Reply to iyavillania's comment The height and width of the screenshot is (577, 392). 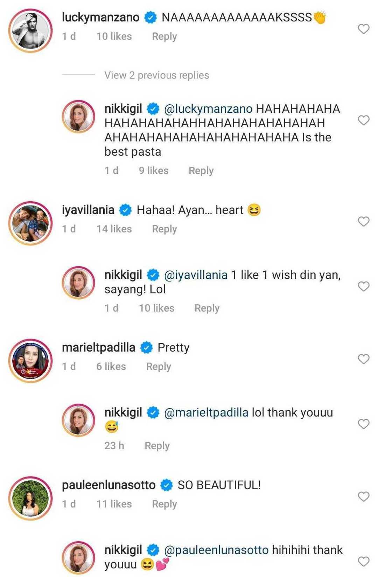click(164, 229)
